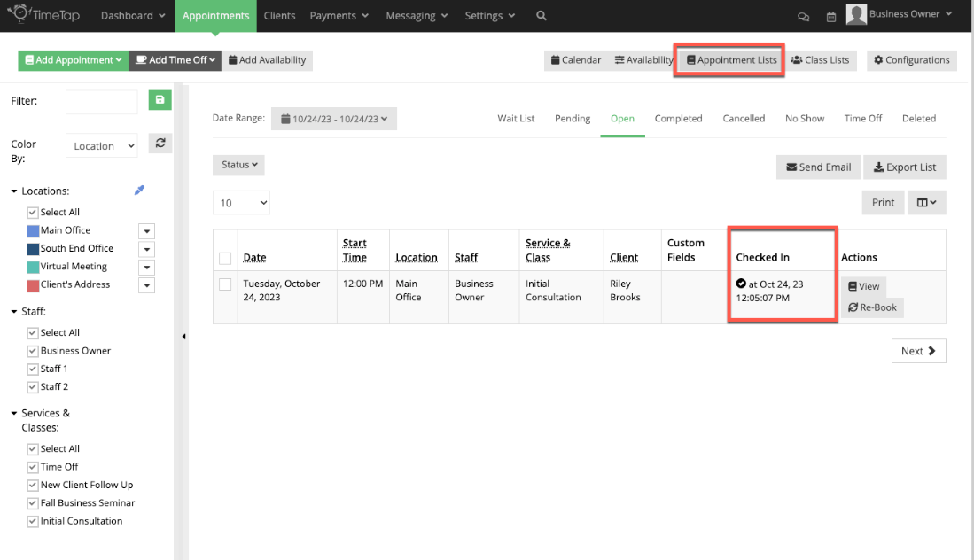The height and width of the screenshot is (560, 974).
Task: Open the color dropdown beside Virtual Meeting
Action: click(x=145, y=267)
